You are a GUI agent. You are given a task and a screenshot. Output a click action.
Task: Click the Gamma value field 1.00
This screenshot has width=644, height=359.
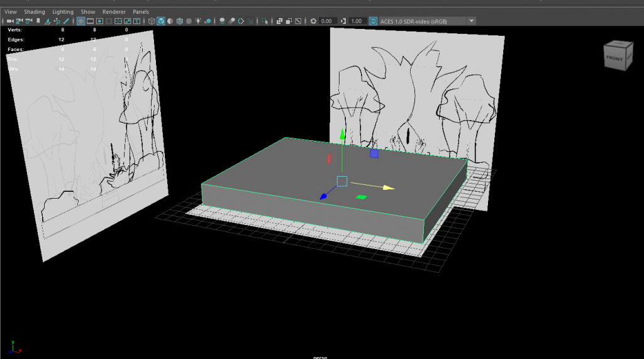click(357, 21)
